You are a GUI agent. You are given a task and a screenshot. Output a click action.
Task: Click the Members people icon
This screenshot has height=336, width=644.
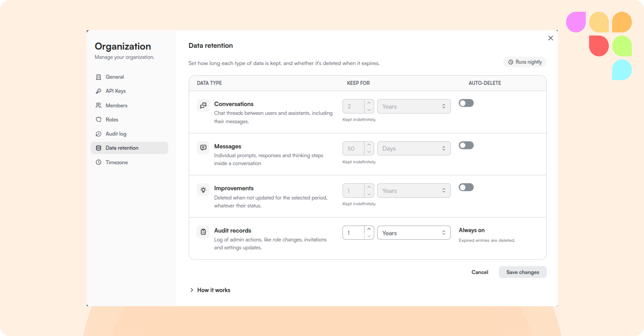click(98, 105)
